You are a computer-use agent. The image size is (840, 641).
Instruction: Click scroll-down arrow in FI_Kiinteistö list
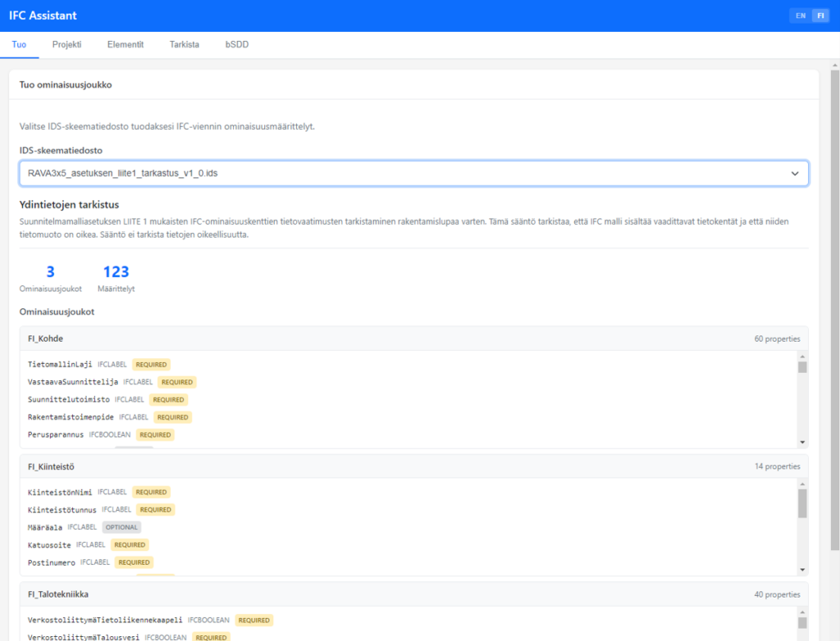pyautogui.click(x=802, y=570)
